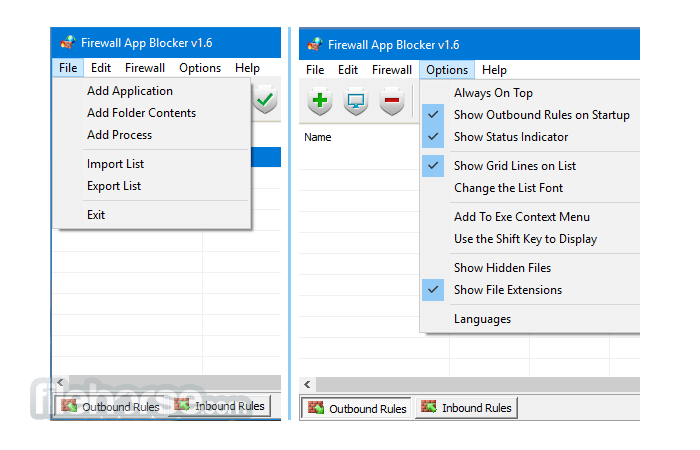Enable Show Hidden Files option
Viewport: 700px width, 450px height.
(531, 268)
